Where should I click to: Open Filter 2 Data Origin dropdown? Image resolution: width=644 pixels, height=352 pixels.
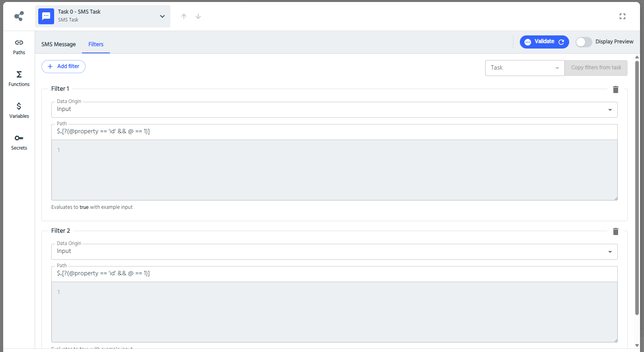coord(334,252)
